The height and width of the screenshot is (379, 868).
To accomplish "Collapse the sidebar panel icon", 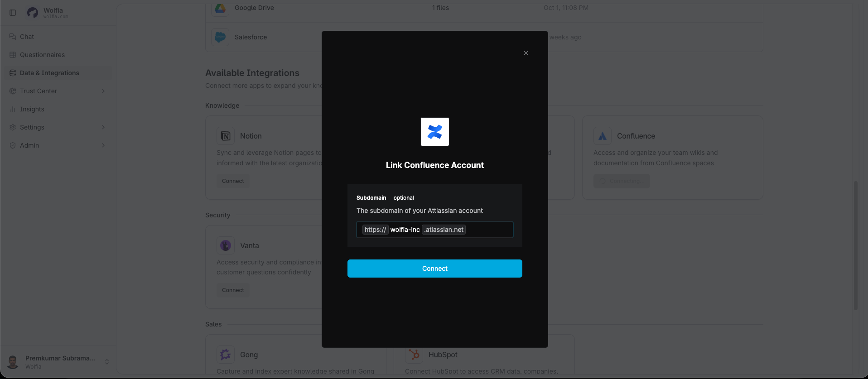I will 13,13.
